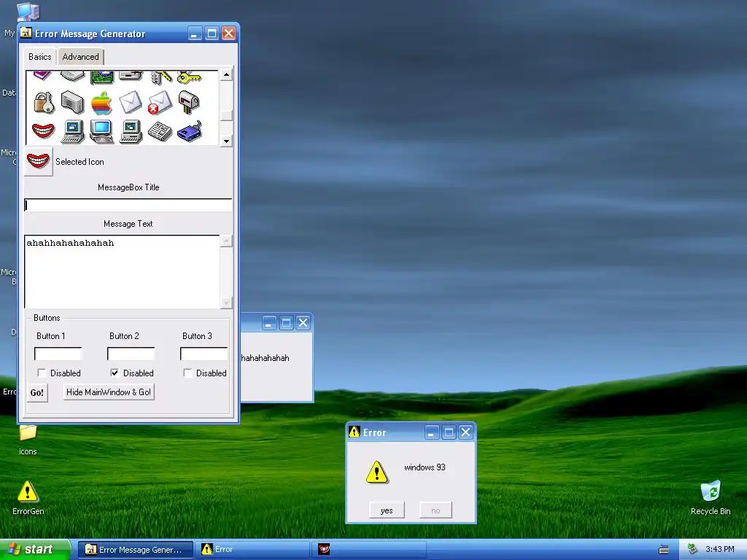Screen dimensions: 747x560
Task: Click inside the Message Text area
Action: (x=123, y=271)
